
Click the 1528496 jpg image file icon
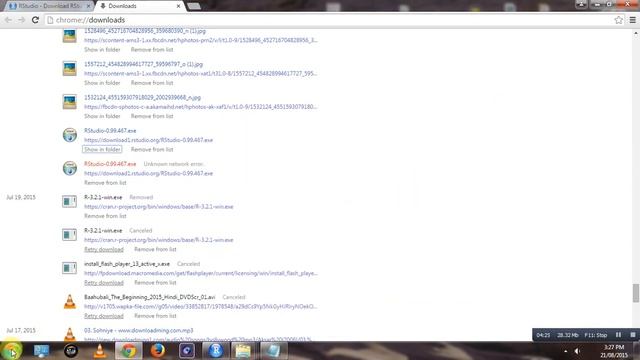tap(70, 36)
